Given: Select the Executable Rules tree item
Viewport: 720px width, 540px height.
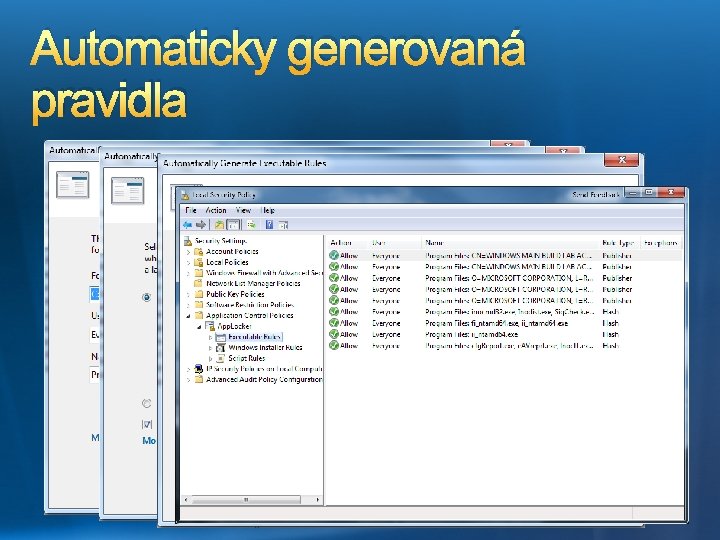Looking at the screenshot, I should tap(254, 337).
